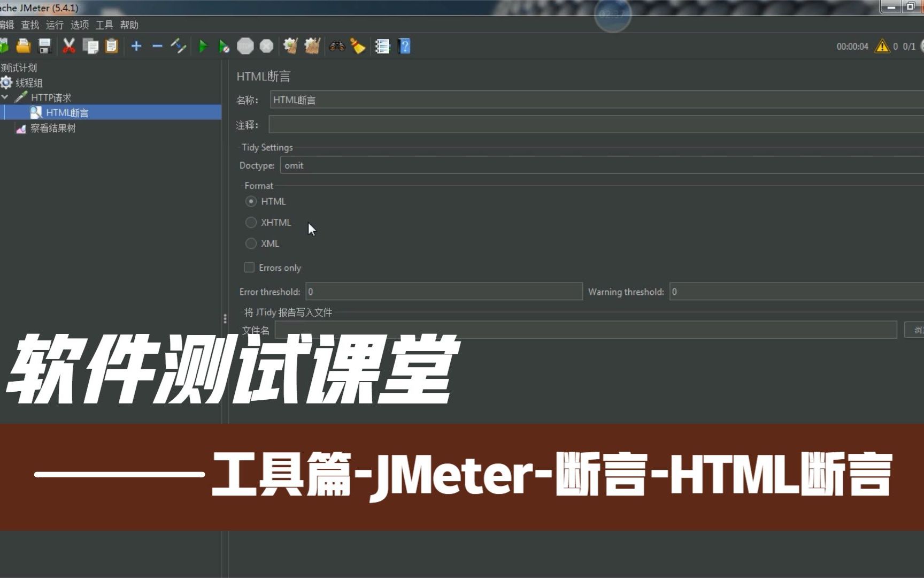Click the 注释 comment input field

[x=596, y=125]
